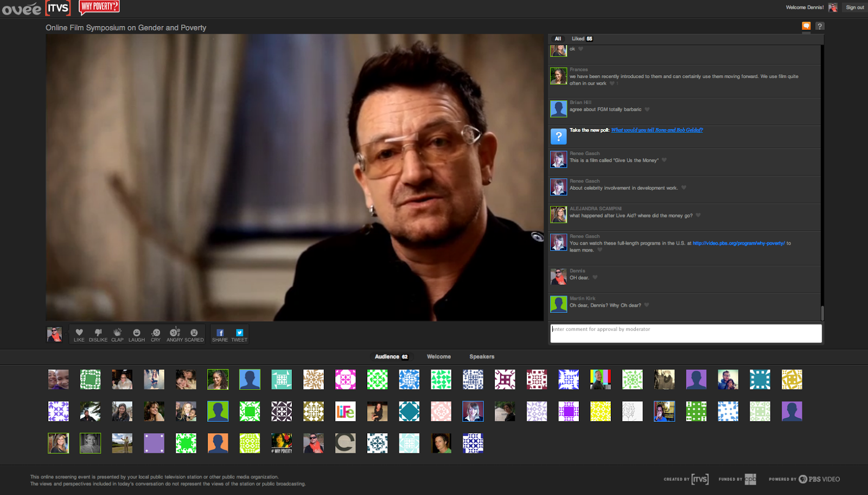Heart Brian Hill's FGM comment
Image resolution: width=868 pixels, height=495 pixels.
tap(647, 110)
